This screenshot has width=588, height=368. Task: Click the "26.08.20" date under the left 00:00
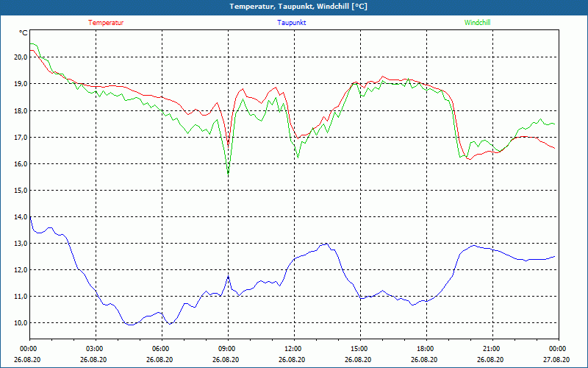[x=28, y=359]
